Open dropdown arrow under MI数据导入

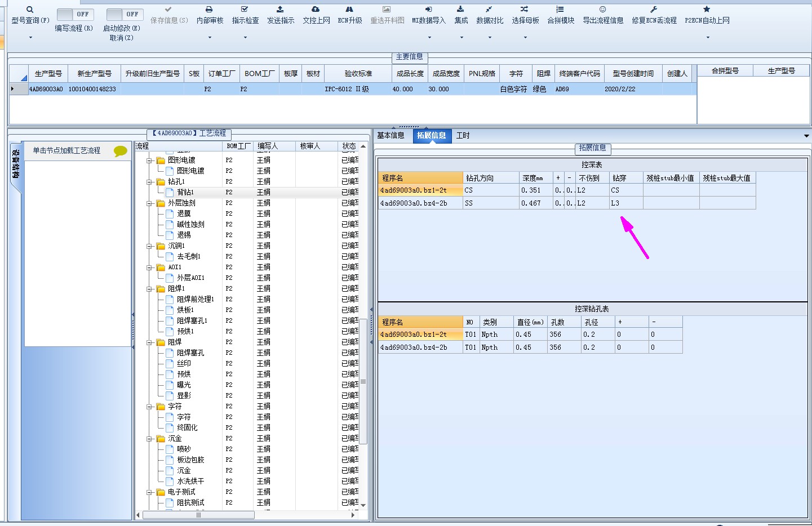429,38
